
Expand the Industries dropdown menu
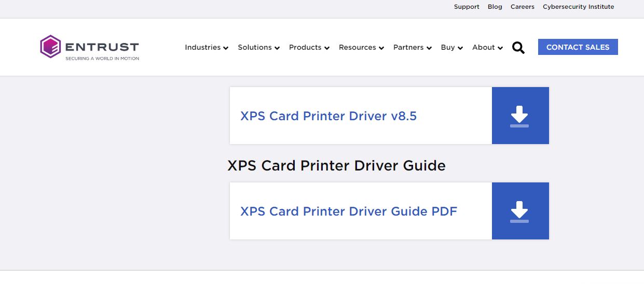207,47
